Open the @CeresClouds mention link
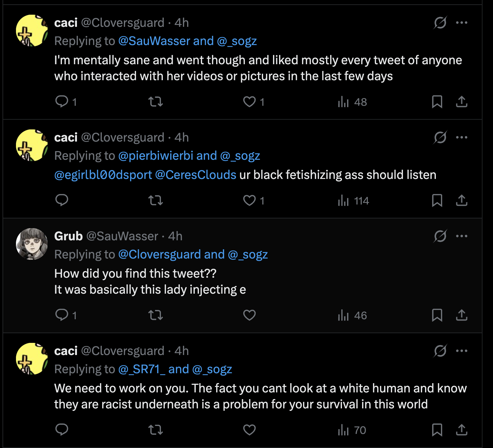 pos(196,175)
